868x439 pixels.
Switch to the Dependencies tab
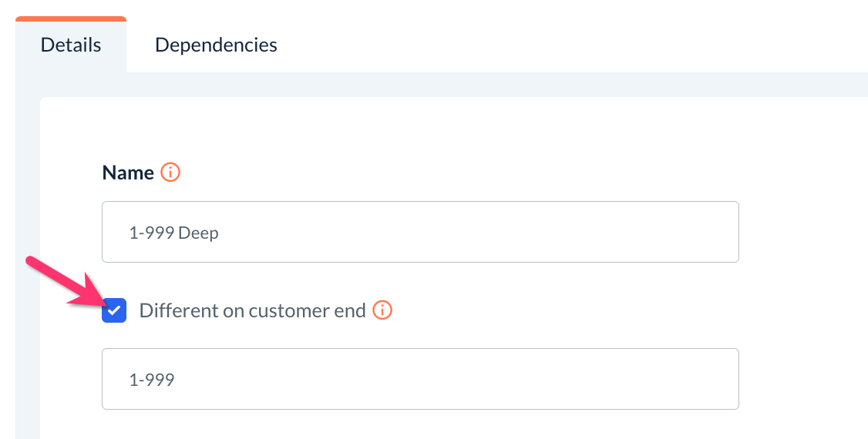tap(216, 45)
